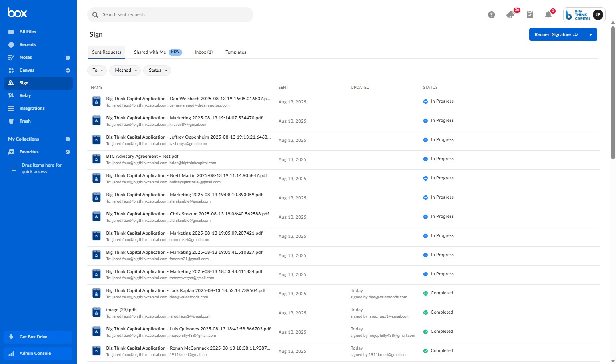Switch to Templates tab
This screenshot has height=364, width=616.
(x=236, y=52)
